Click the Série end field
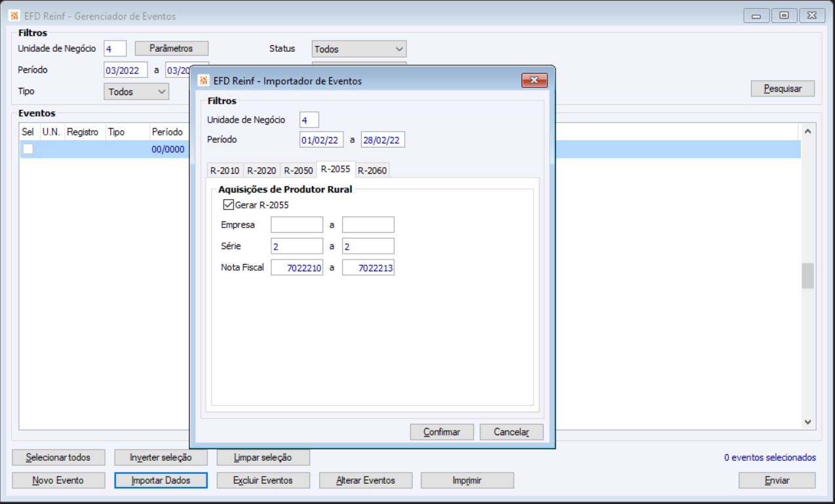The width and height of the screenshot is (835, 504). (368, 246)
